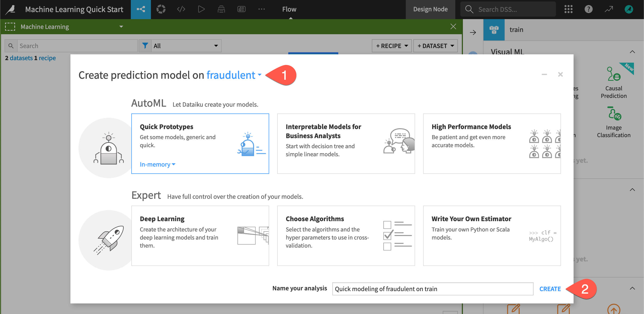Open the fraudulent target dropdown

click(x=234, y=75)
